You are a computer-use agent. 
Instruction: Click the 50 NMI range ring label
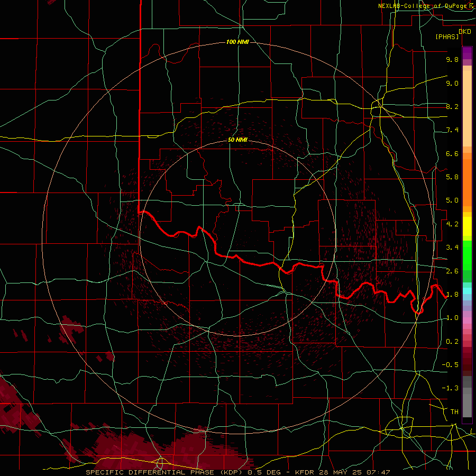tap(237, 140)
